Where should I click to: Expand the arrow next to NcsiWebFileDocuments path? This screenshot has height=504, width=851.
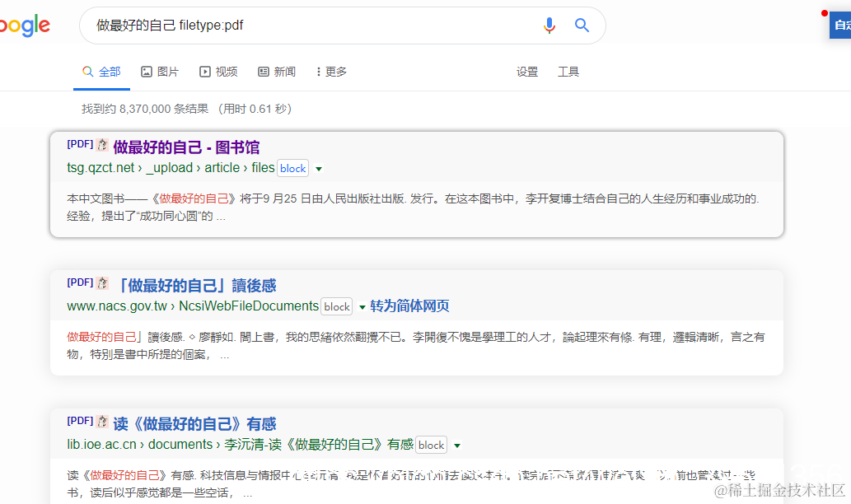click(361, 306)
